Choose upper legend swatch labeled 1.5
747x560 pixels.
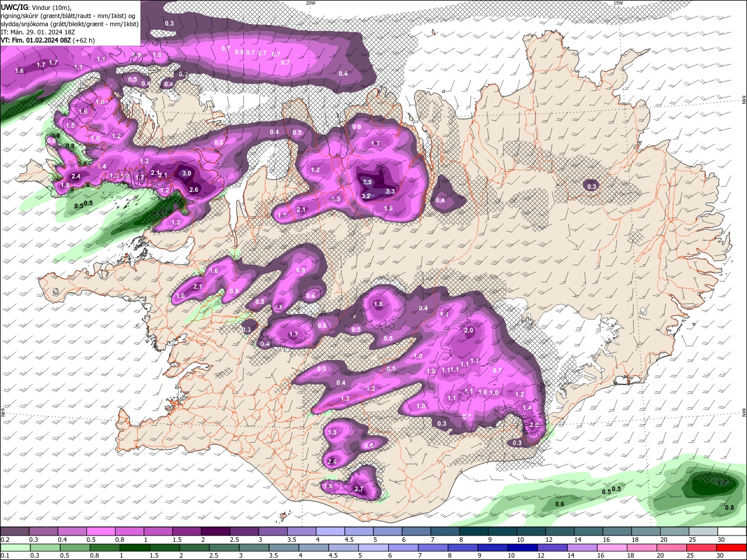pos(187,531)
